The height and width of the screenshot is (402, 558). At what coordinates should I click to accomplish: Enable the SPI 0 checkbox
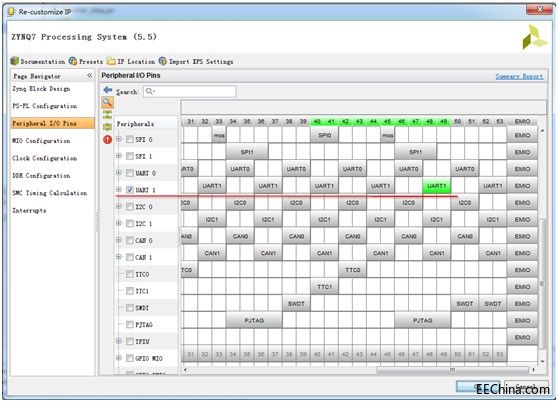pyautogui.click(x=130, y=139)
